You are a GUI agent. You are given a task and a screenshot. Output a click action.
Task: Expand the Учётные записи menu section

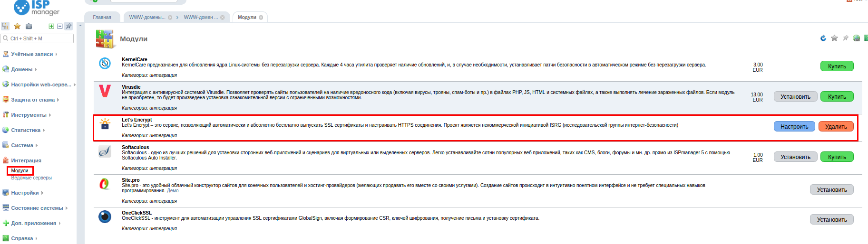click(x=32, y=54)
